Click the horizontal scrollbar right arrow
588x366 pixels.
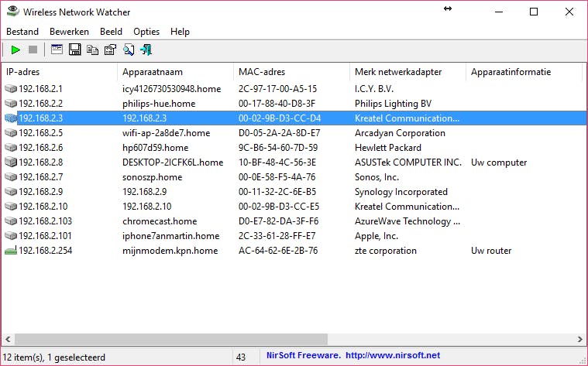(x=580, y=340)
